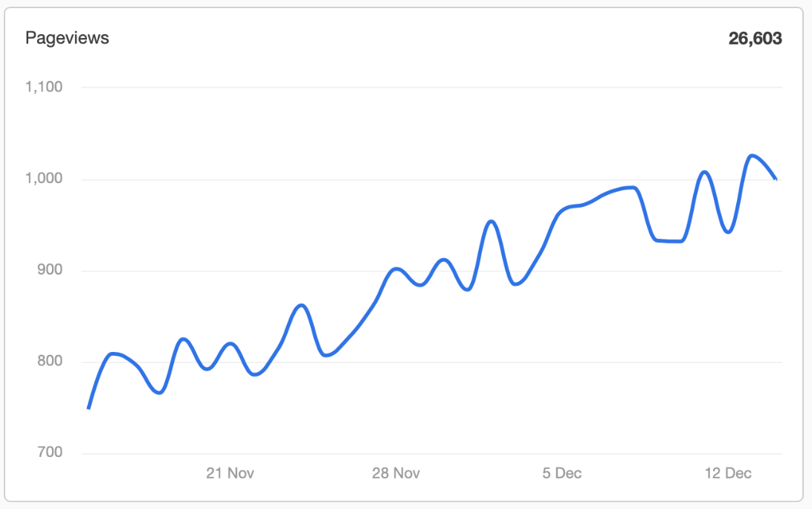This screenshot has height=509, width=812.
Task: Click the 1,100 y-axis label
Action: tap(44, 86)
